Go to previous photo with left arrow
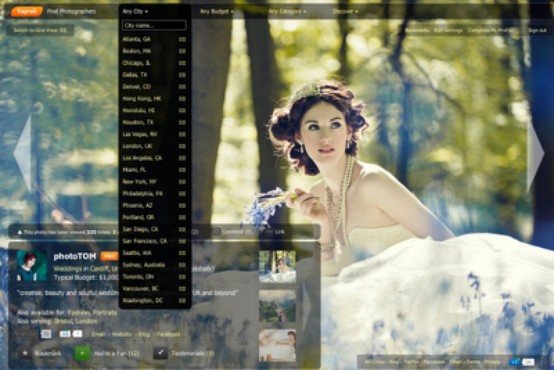This screenshot has width=554, height=370. [x=23, y=153]
